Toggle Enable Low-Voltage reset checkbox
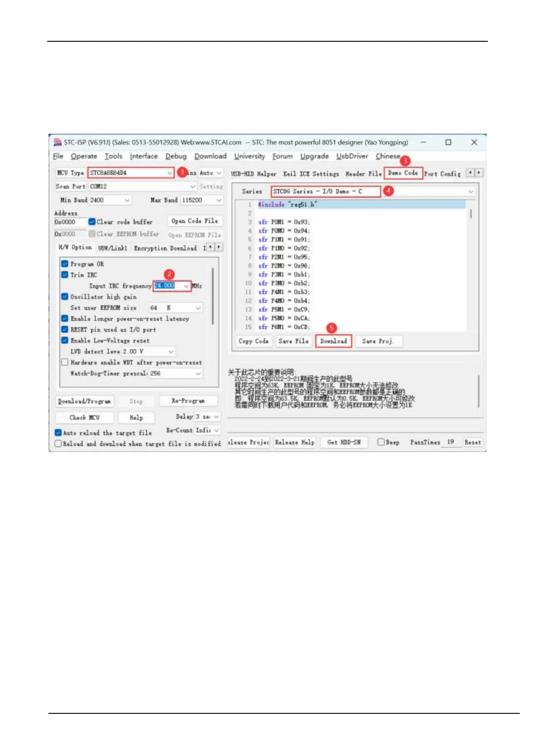 tap(65, 340)
